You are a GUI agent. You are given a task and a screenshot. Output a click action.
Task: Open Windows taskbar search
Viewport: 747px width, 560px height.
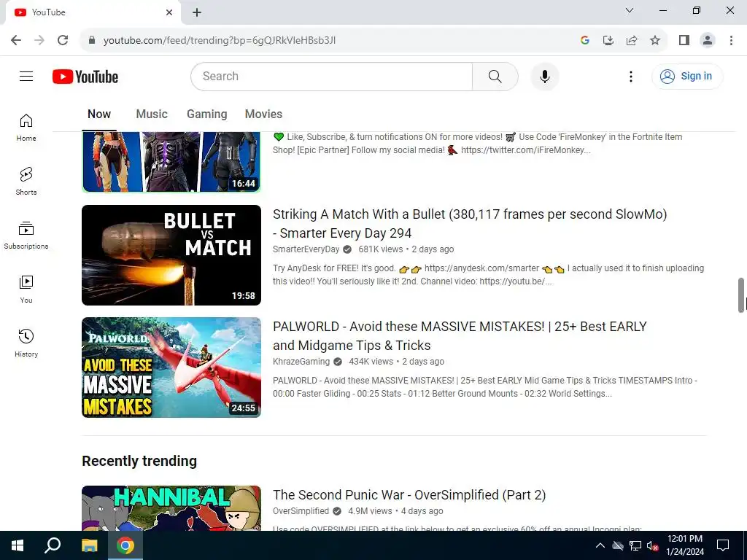(53, 545)
